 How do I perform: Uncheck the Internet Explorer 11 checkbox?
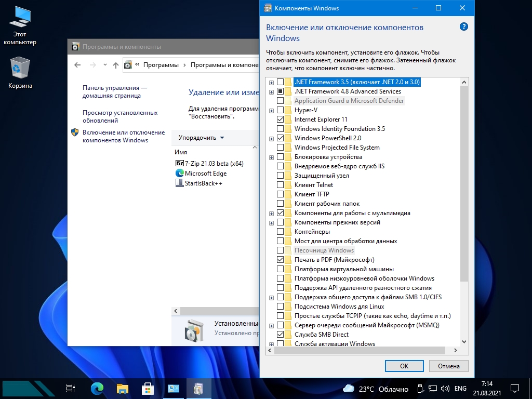point(281,119)
